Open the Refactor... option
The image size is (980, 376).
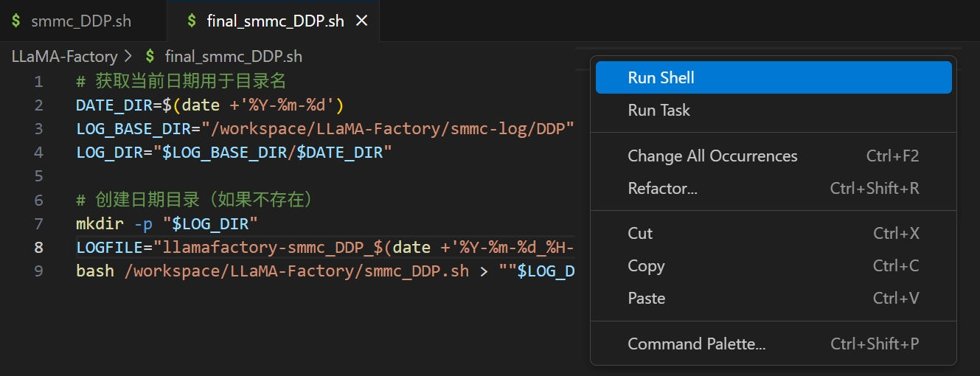(662, 188)
